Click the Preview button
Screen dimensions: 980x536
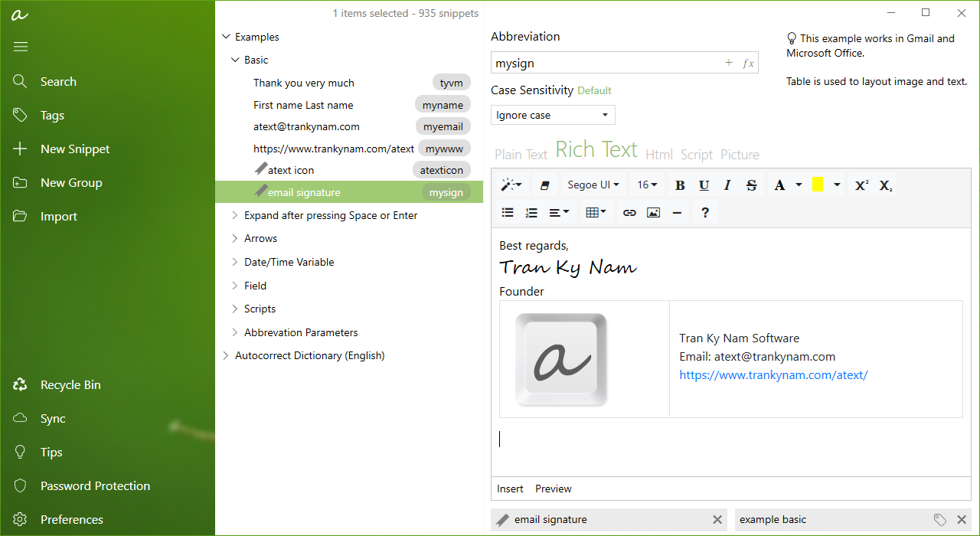point(554,489)
